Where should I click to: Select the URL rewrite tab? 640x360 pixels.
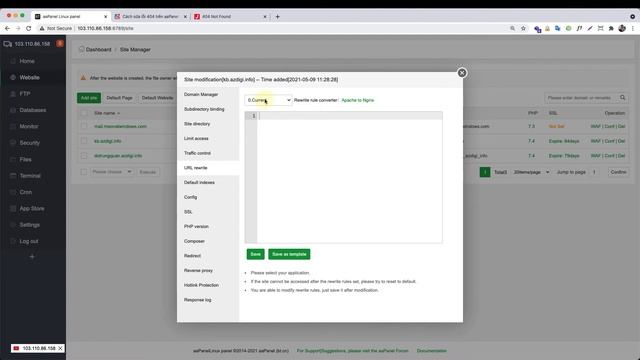pyautogui.click(x=196, y=168)
